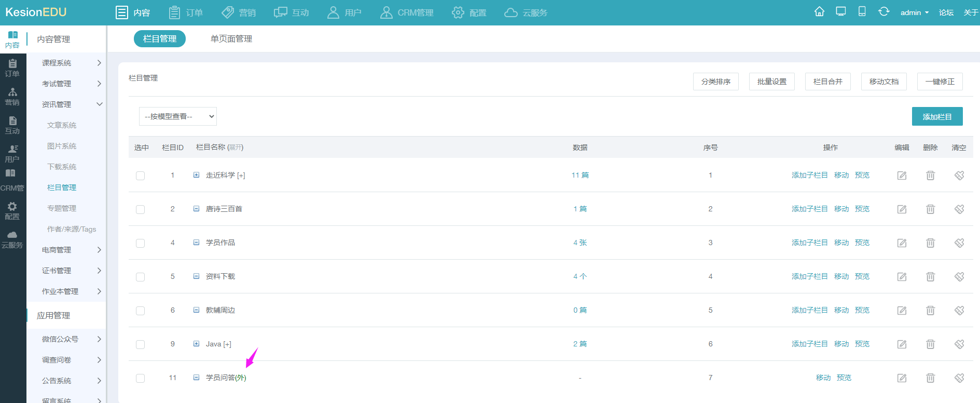This screenshot has width=980, height=403.
Task: Open the 订单 top menu
Action: (186, 12)
